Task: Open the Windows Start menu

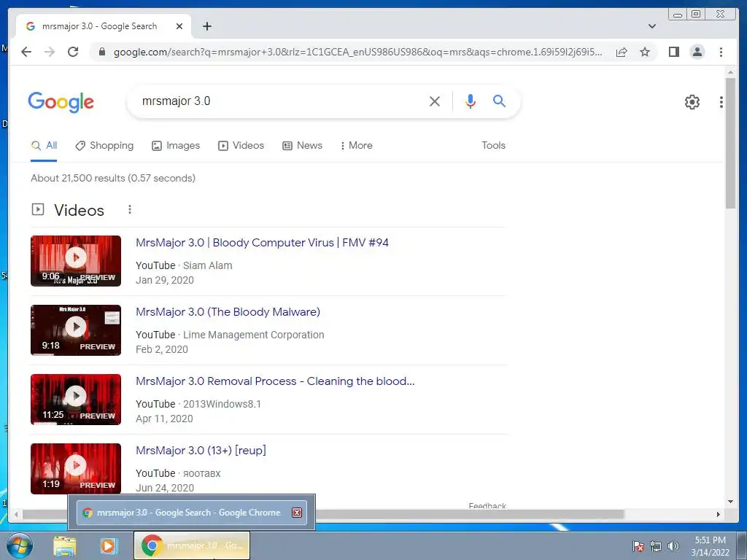Action: point(20,546)
